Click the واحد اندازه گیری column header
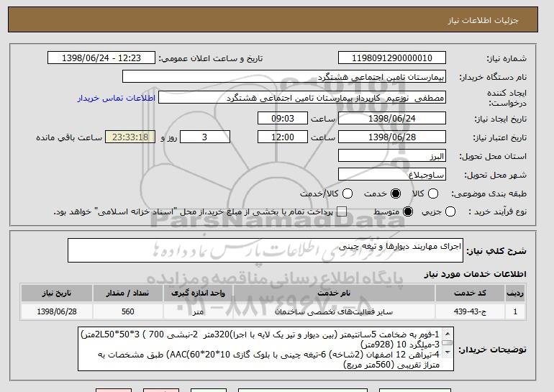This screenshot has height=392, width=554. 198,293
